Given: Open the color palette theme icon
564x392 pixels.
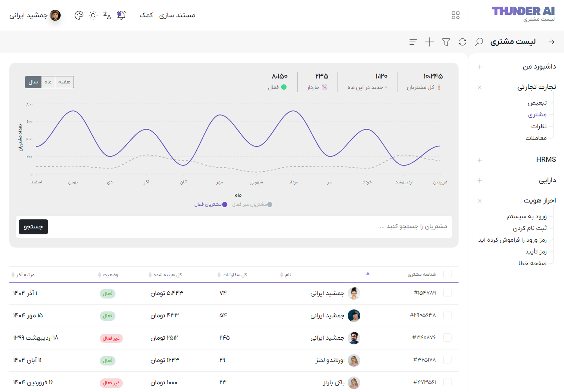Looking at the screenshot, I should tap(79, 15).
